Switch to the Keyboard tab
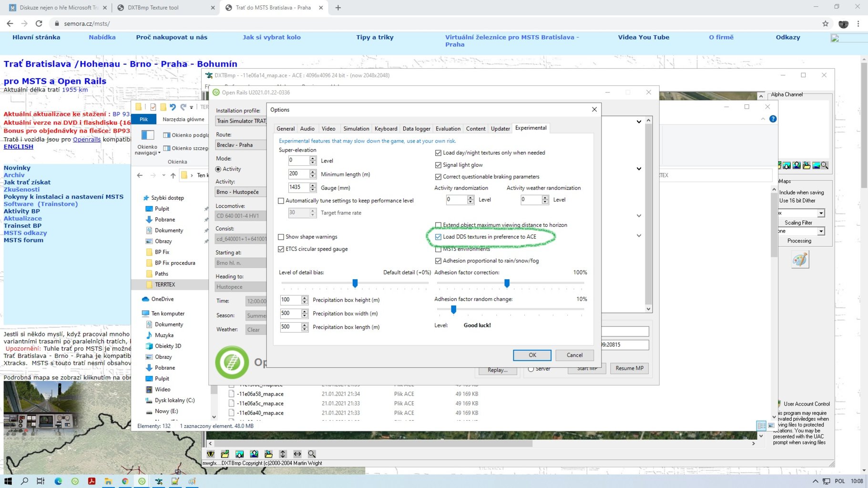The width and height of the screenshot is (868, 488). 386,129
